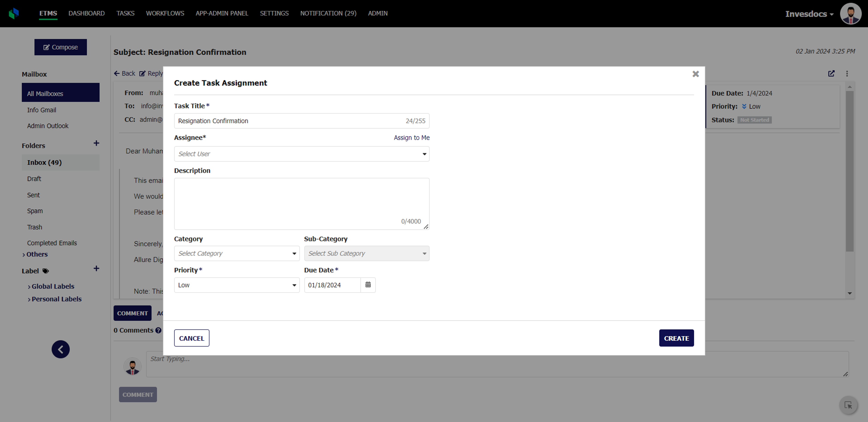Open SETTINGS in top navigation
This screenshot has width=868, height=422.
tap(274, 14)
